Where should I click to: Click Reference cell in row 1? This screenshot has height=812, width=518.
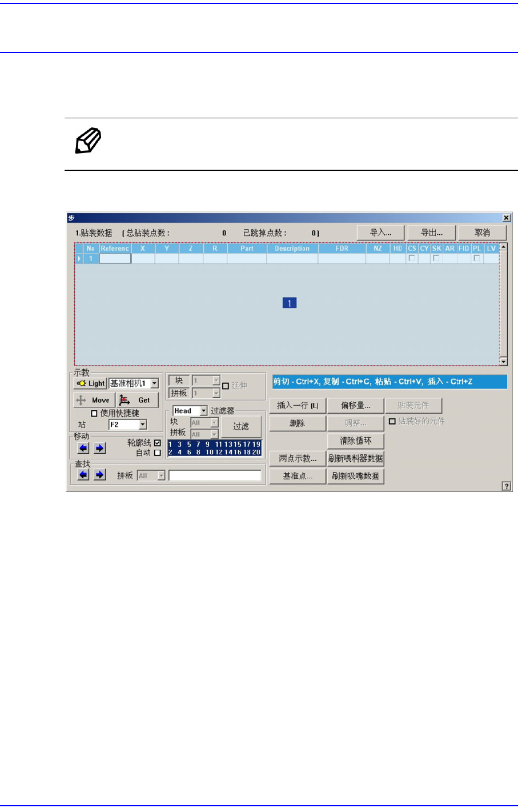[x=115, y=258]
